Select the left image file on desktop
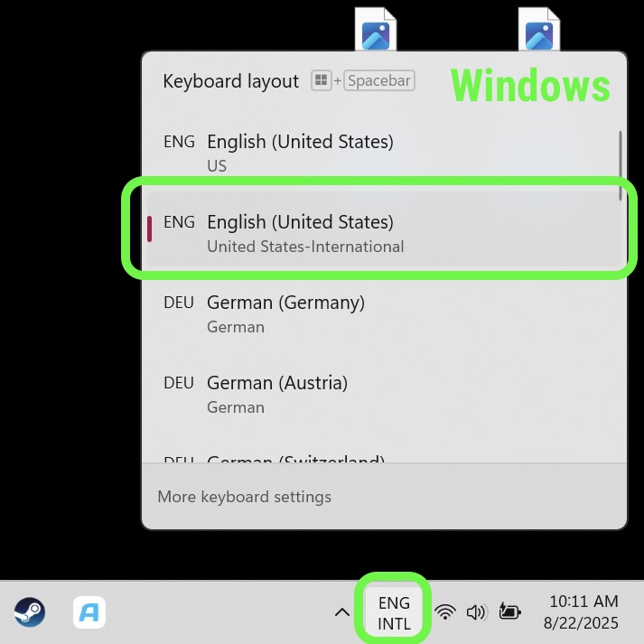Image resolution: width=644 pixels, height=644 pixels. coord(376,30)
